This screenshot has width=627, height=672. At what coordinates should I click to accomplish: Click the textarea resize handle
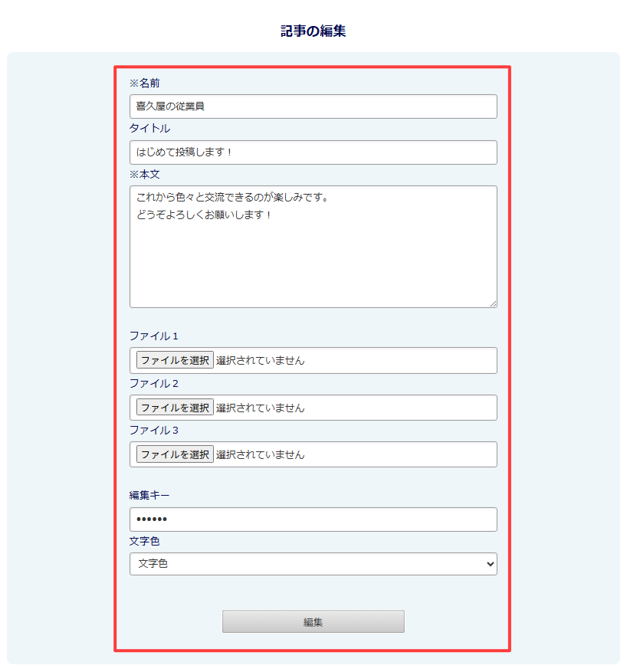tap(492, 303)
